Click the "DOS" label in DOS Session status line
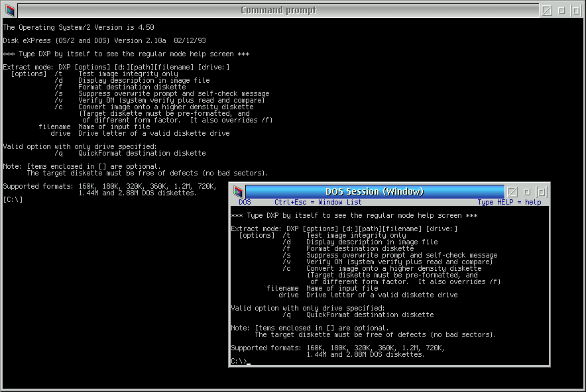Screen dimensions: 586x392 [245, 203]
